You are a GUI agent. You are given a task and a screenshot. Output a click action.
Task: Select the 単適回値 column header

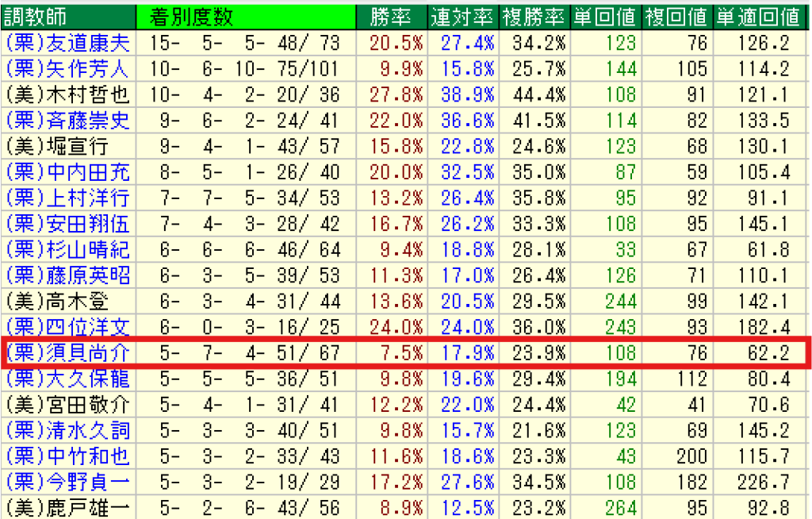click(x=758, y=17)
